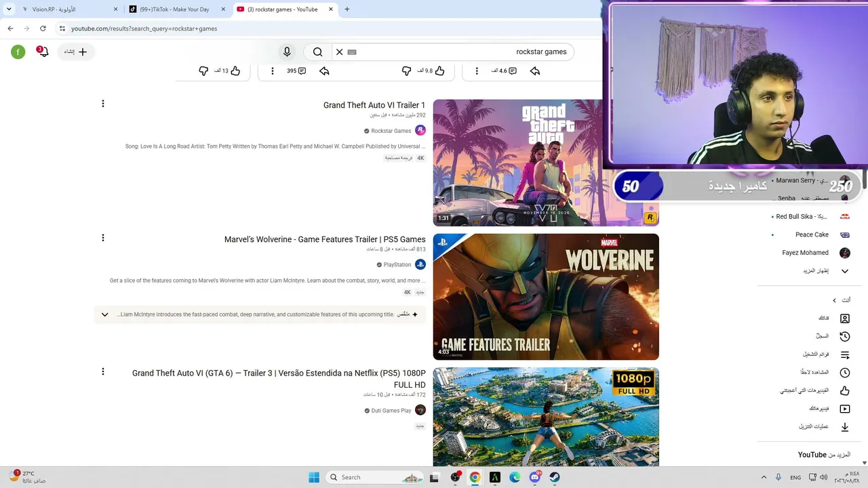This screenshot has width=868, height=488.
Task: Like the post with 9.8 ألف likes
Action: 439,70
